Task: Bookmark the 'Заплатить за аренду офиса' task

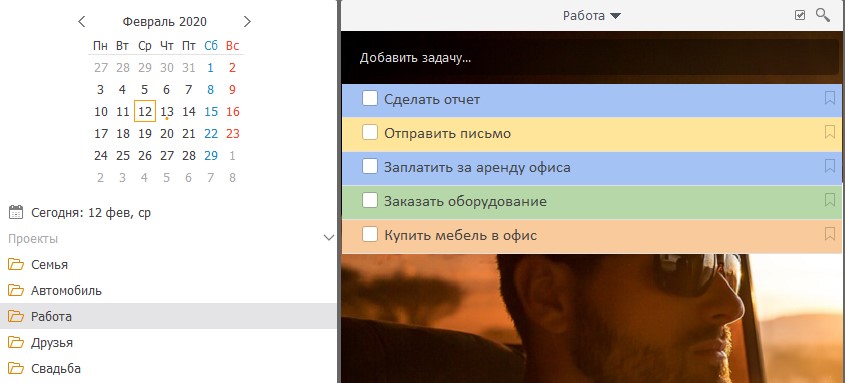Action: pos(829,166)
